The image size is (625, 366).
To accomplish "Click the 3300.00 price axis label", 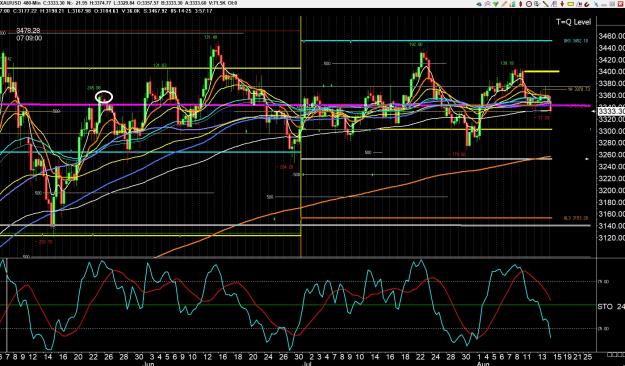I will 611,131.
